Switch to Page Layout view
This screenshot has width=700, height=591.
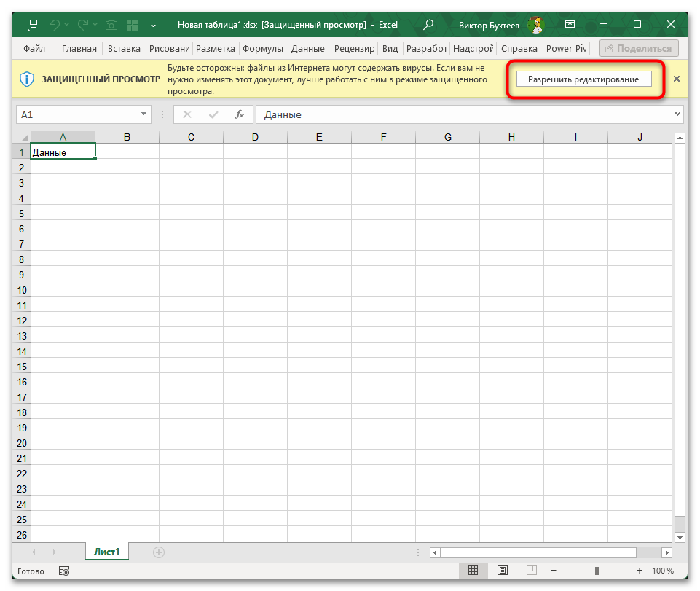tap(502, 571)
